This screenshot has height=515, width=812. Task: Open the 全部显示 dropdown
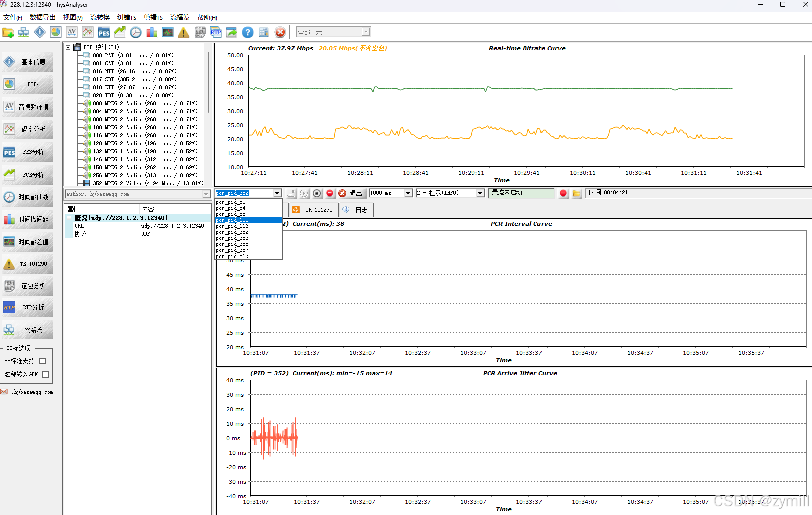tap(333, 32)
